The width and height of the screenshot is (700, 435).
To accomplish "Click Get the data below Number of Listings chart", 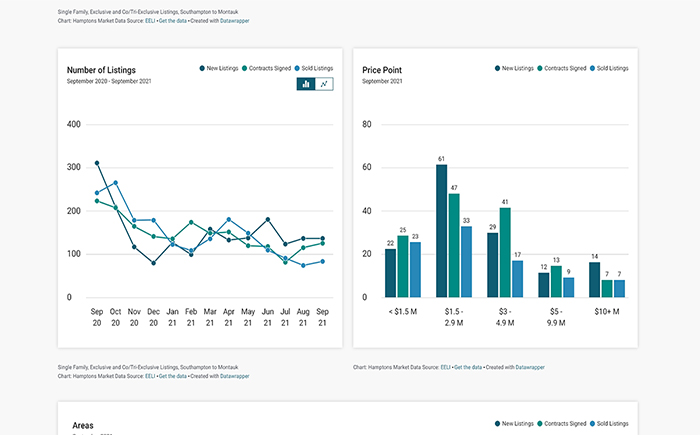I will click(x=173, y=376).
